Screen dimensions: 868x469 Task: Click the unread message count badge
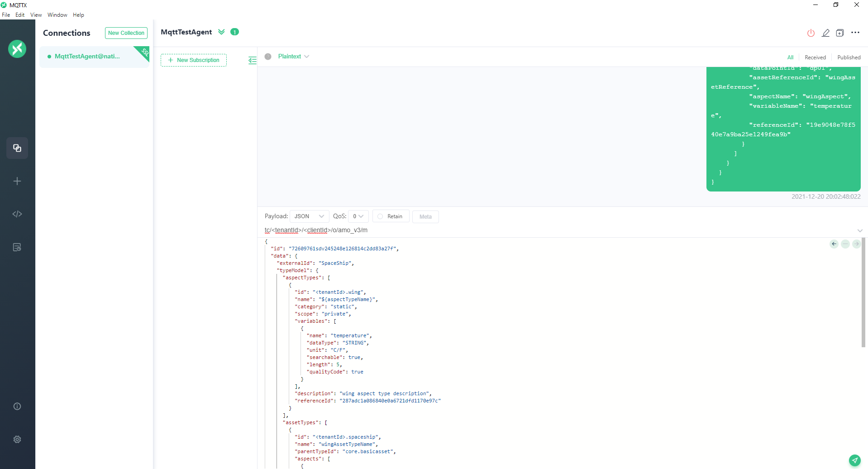coord(234,32)
